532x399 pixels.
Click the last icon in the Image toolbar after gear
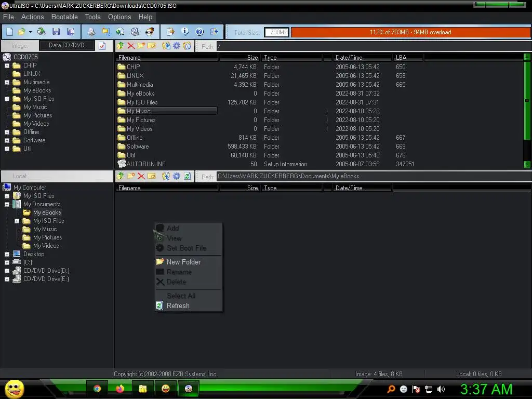pyautogui.click(x=187, y=46)
